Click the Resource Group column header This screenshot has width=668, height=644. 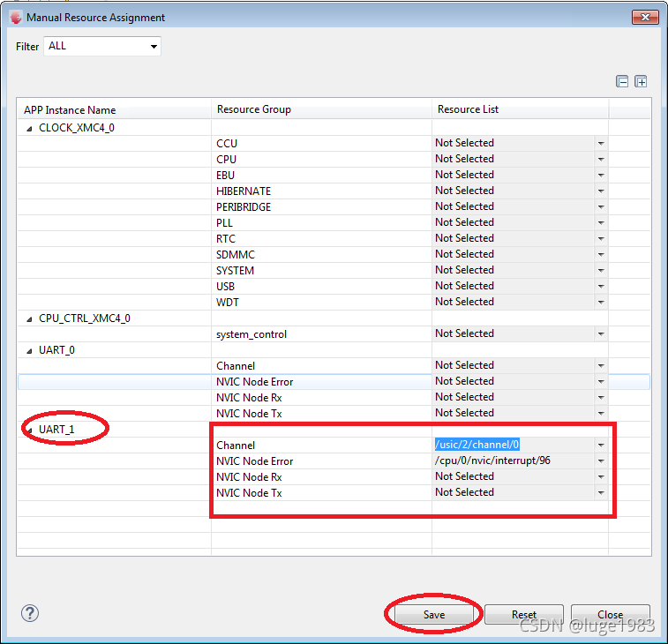click(321, 109)
